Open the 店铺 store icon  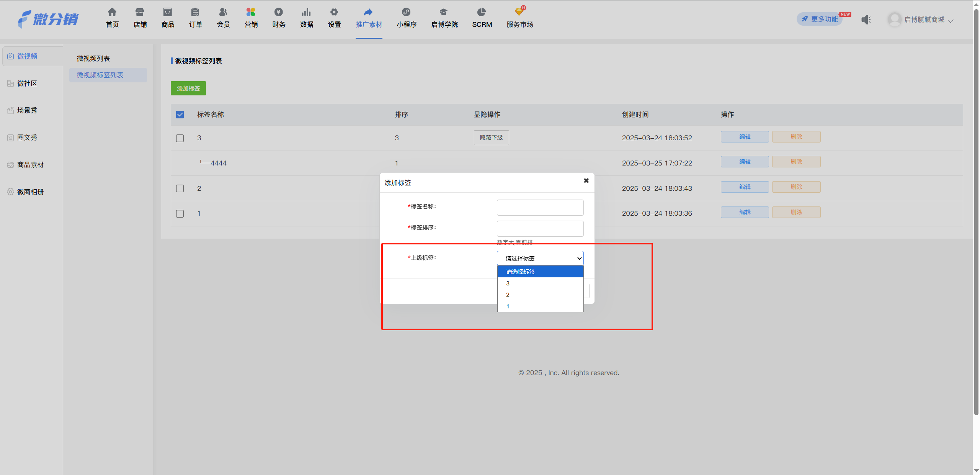[140, 12]
